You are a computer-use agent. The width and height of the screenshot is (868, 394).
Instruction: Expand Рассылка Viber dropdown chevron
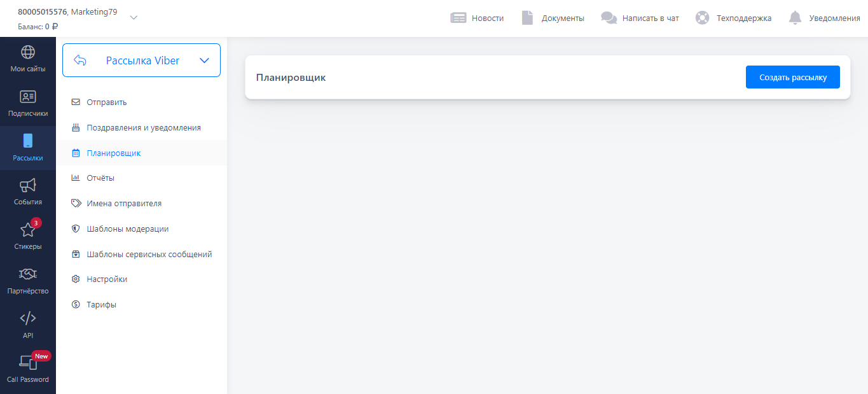pos(204,60)
